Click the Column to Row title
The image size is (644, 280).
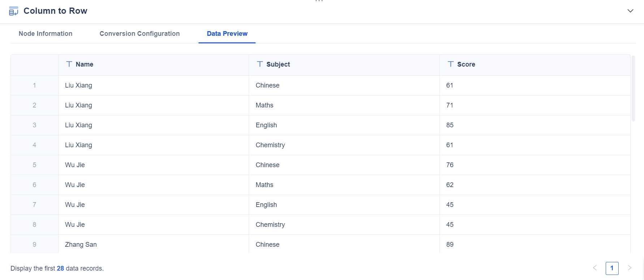pyautogui.click(x=55, y=11)
